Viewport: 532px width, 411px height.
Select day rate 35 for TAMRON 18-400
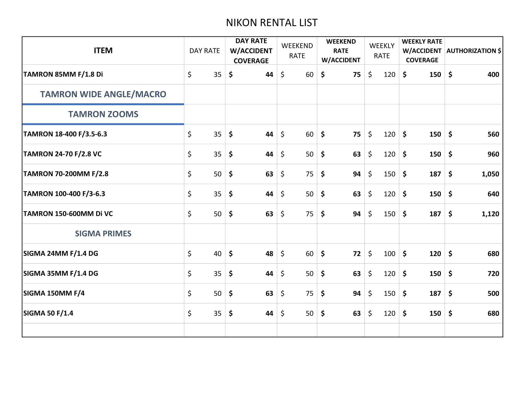[x=218, y=134]
